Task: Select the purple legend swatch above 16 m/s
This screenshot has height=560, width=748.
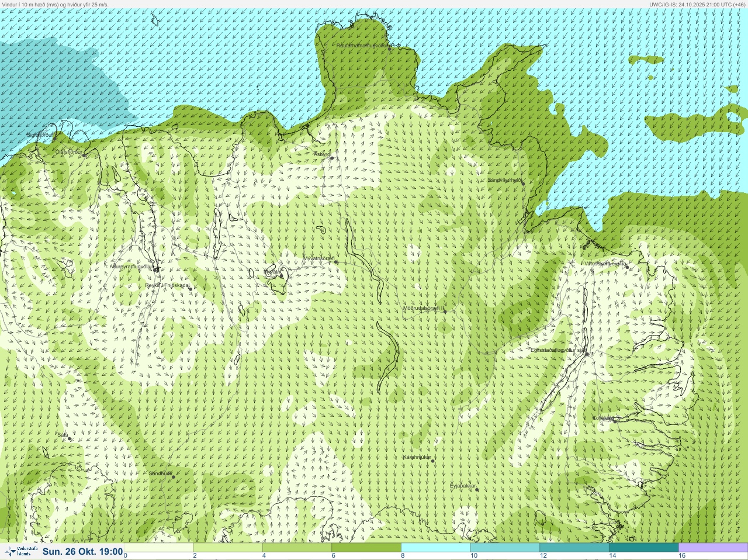Action: pos(713,548)
